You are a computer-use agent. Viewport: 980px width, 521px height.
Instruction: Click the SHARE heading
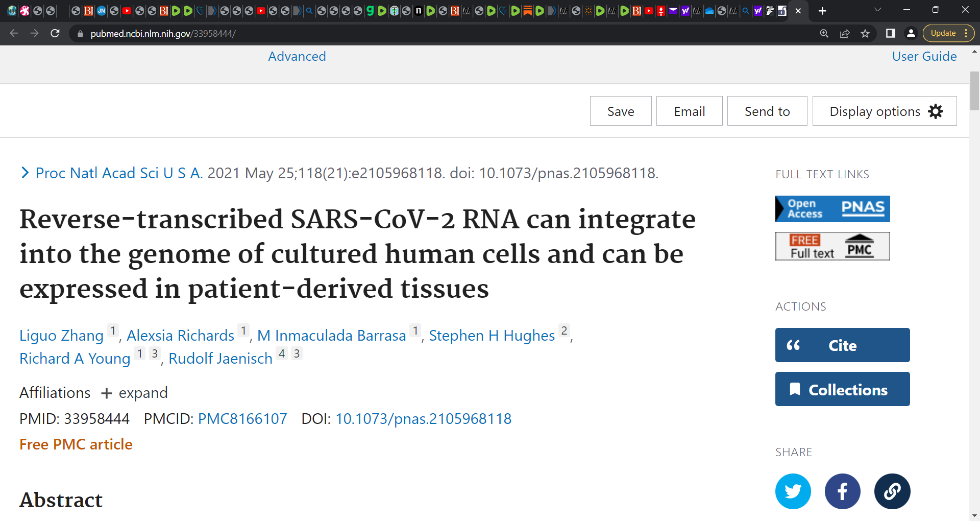(793, 452)
